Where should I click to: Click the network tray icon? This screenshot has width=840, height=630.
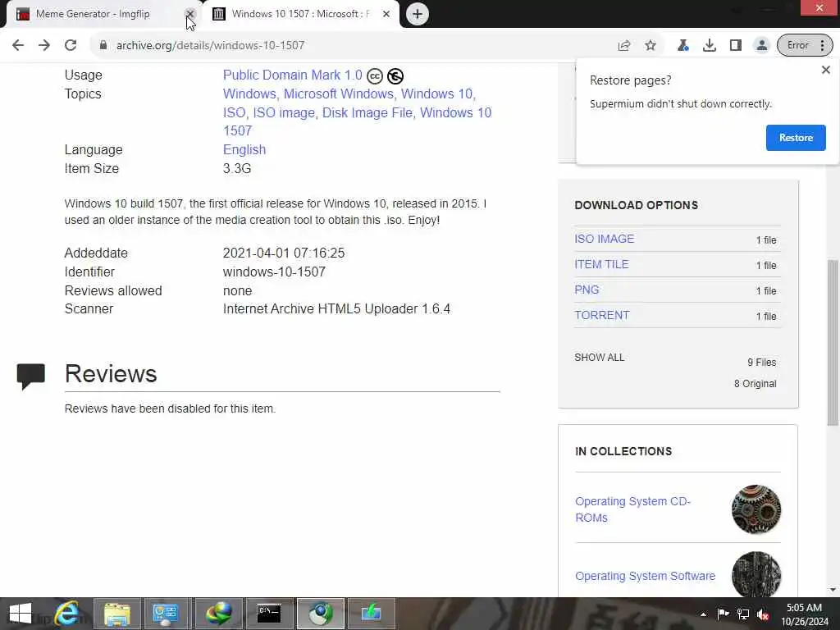coord(743,614)
